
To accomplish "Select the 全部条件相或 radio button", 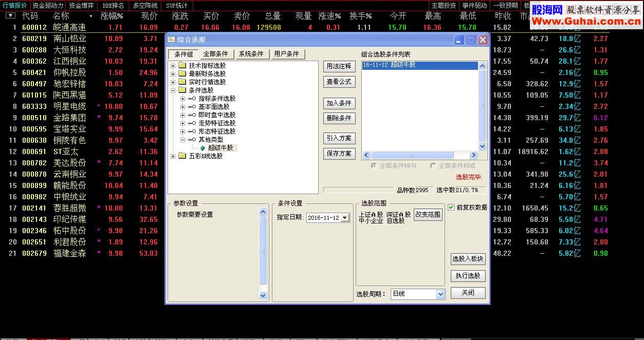I will coord(433,166).
